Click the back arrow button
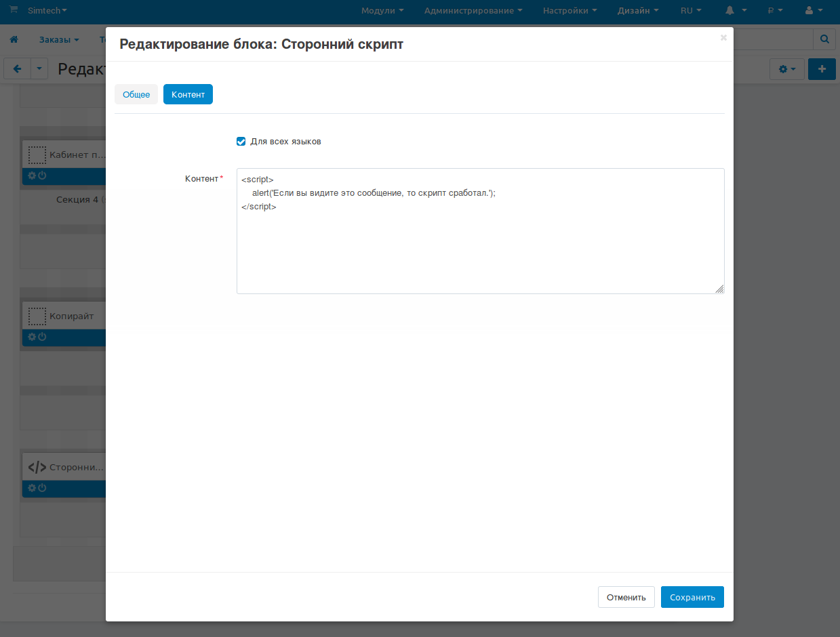This screenshot has height=637, width=840. pyautogui.click(x=18, y=69)
